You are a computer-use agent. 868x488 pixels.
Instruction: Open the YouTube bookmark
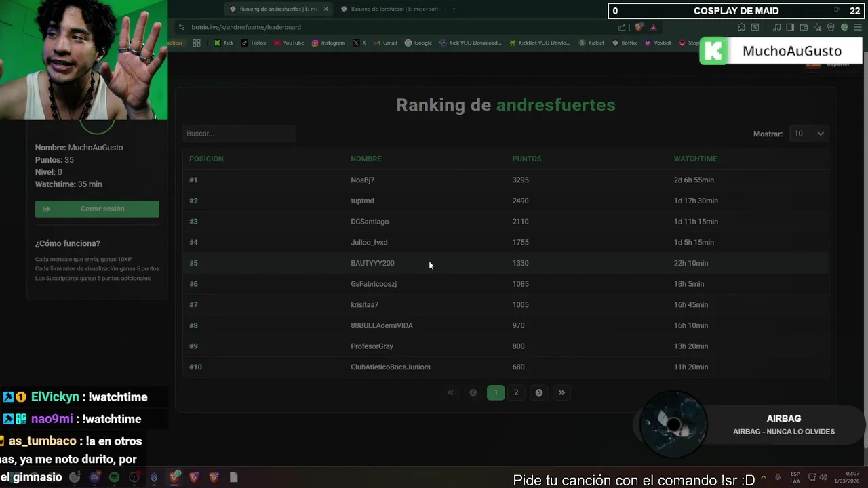pos(289,43)
